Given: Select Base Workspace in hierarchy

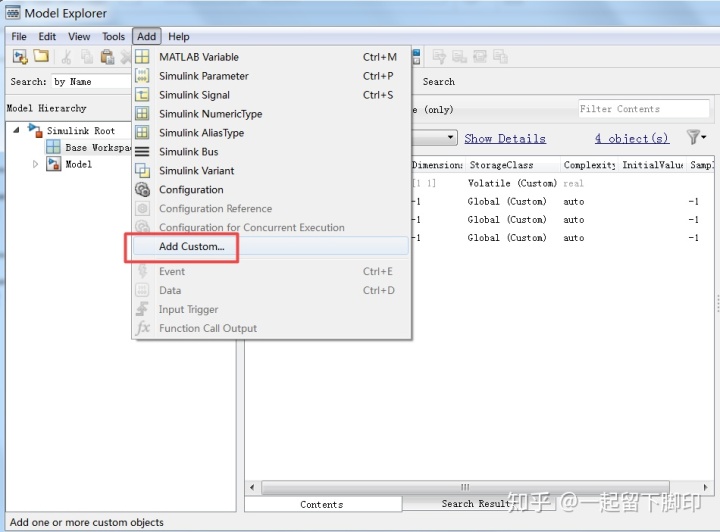Looking at the screenshot, I should [x=97, y=147].
